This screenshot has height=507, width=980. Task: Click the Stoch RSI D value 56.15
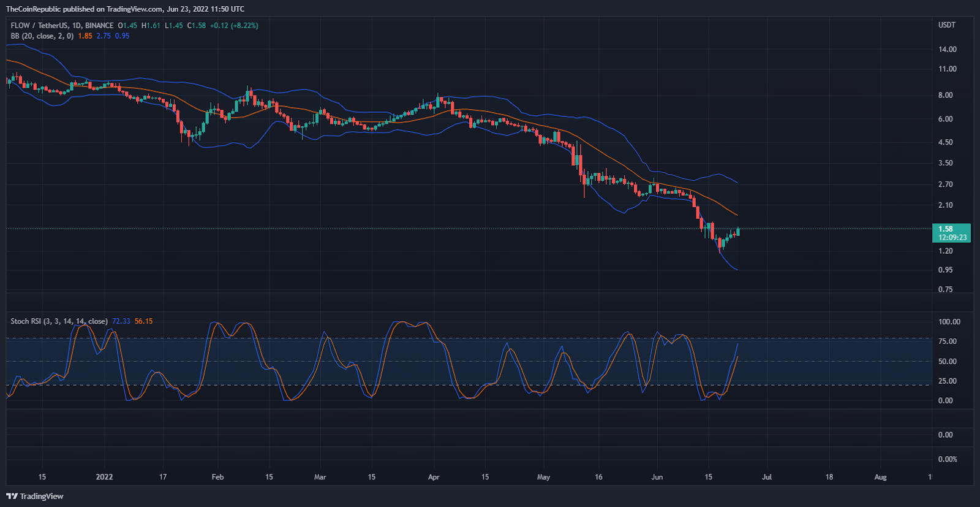pyautogui.click(x=143, y=321)
